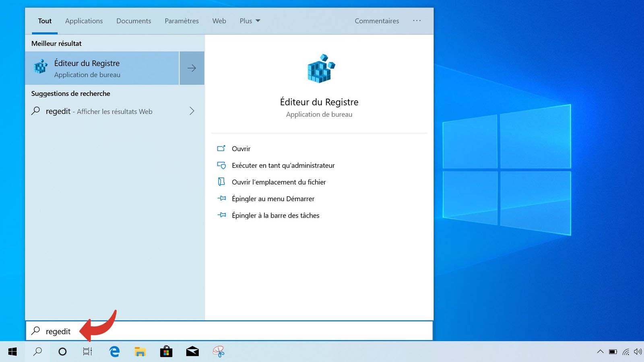
Task: Open the Plus dropdown in the search filters
Action: coord(249,21)
